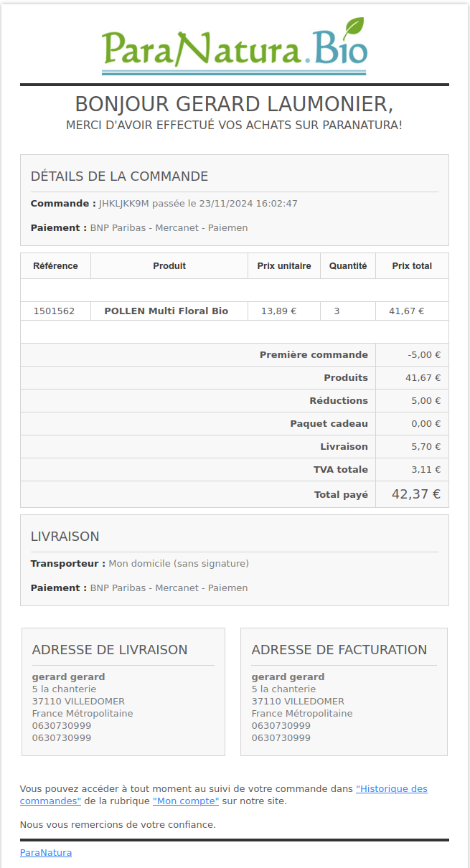The image size is (470, 868).
Task: Click the "ADRESSE DE LIVRAISON" heading
Action: tap(110, 650)
